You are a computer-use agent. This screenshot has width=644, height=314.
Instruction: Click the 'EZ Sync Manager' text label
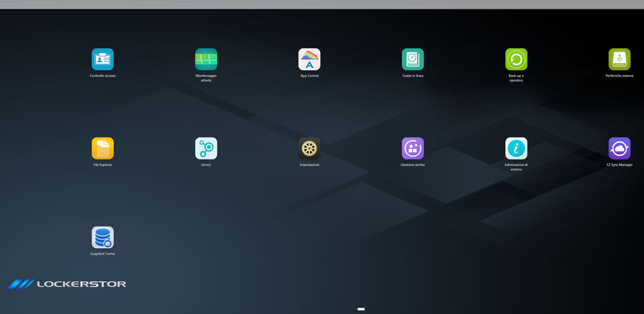coord(619,165)
